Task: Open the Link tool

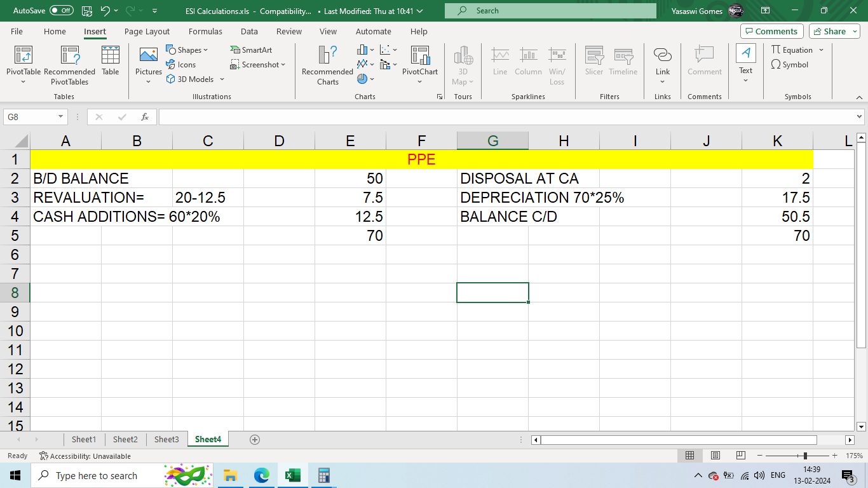Action: (663, 56)
